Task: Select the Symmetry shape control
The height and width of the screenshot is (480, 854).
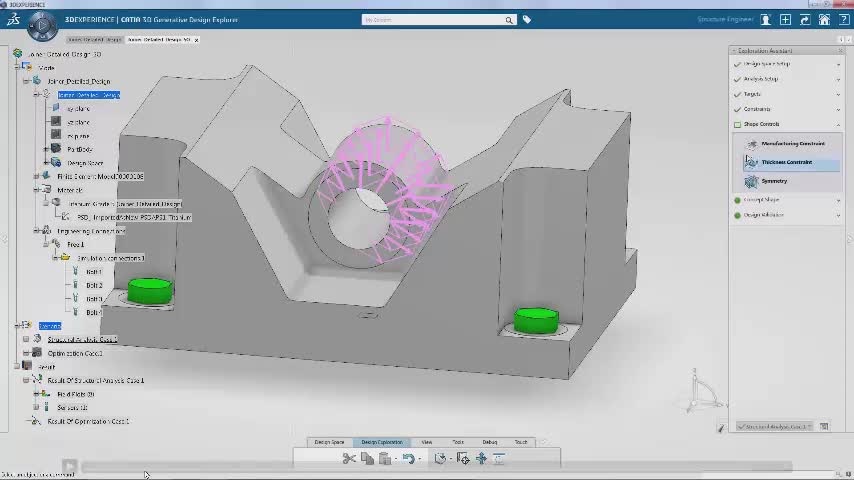Action: click(x=774, y=181)
